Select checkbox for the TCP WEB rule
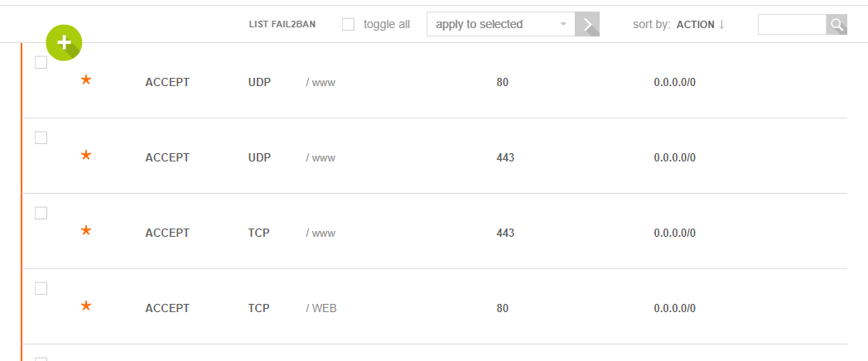 41,289
